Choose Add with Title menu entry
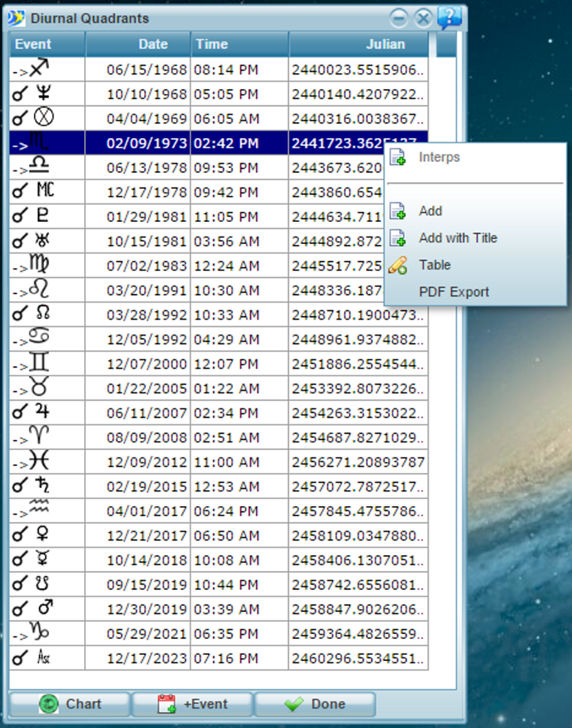572x728 pixels. pos(458,238)
